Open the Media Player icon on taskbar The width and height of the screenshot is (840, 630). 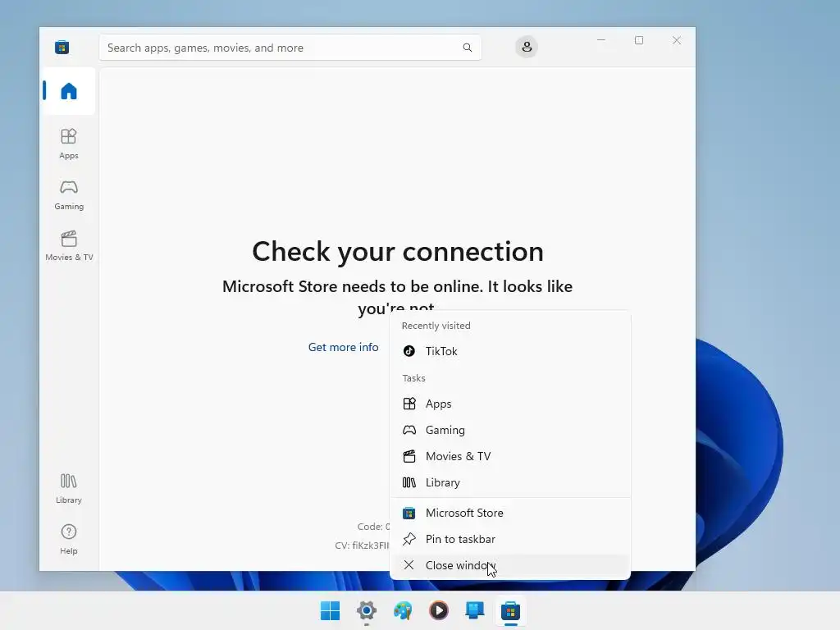coord(439,610)
